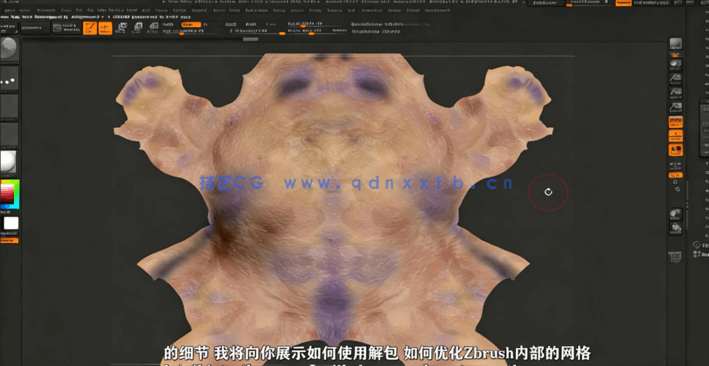The height and width of the screenshot is (366, 709).
Task: Click the Actual size icon on right shelf
Action: (x=676, y=93)
